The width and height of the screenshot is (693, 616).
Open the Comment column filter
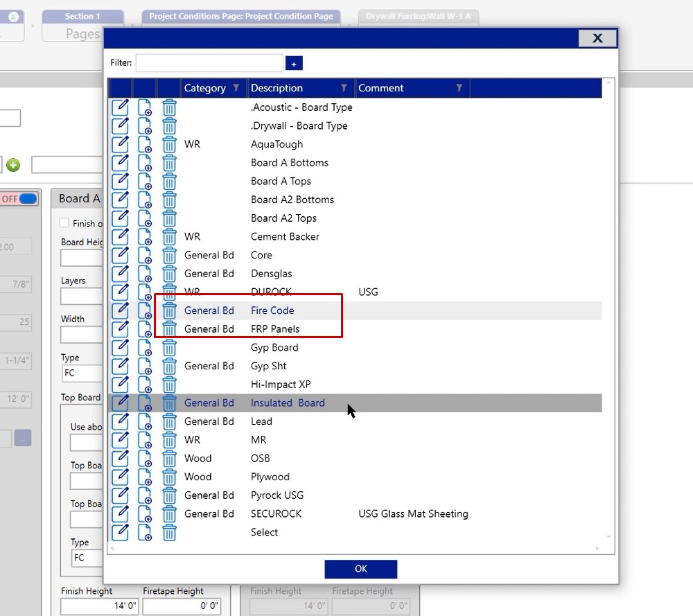459,88
